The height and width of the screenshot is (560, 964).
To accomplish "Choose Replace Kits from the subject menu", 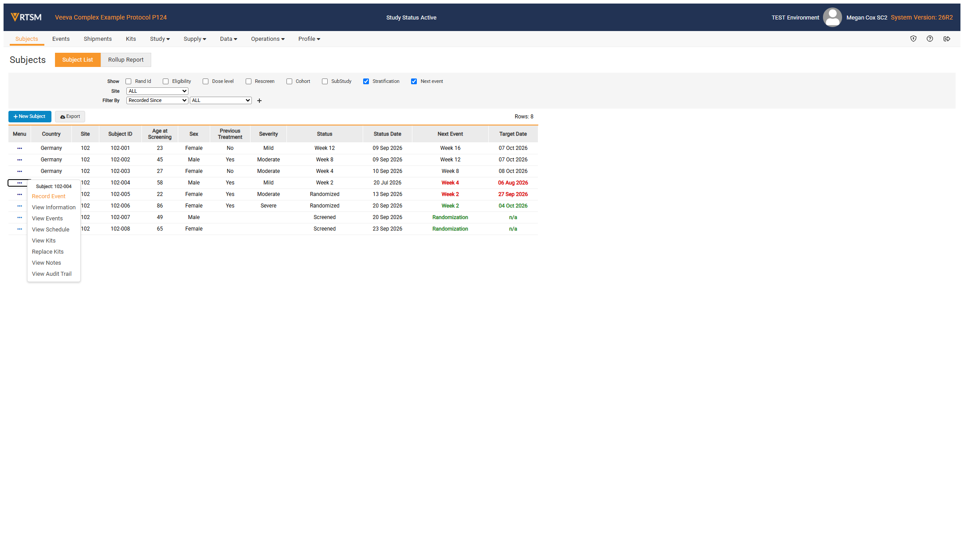I will point(47,252).
